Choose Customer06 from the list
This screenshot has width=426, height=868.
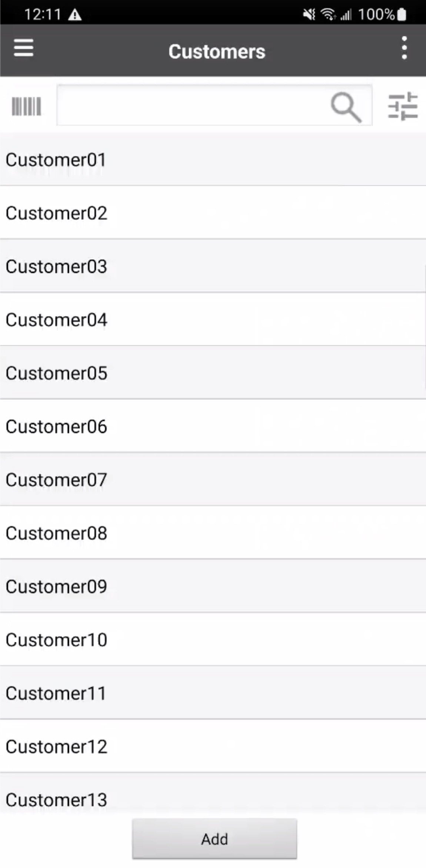pos(213,427)
